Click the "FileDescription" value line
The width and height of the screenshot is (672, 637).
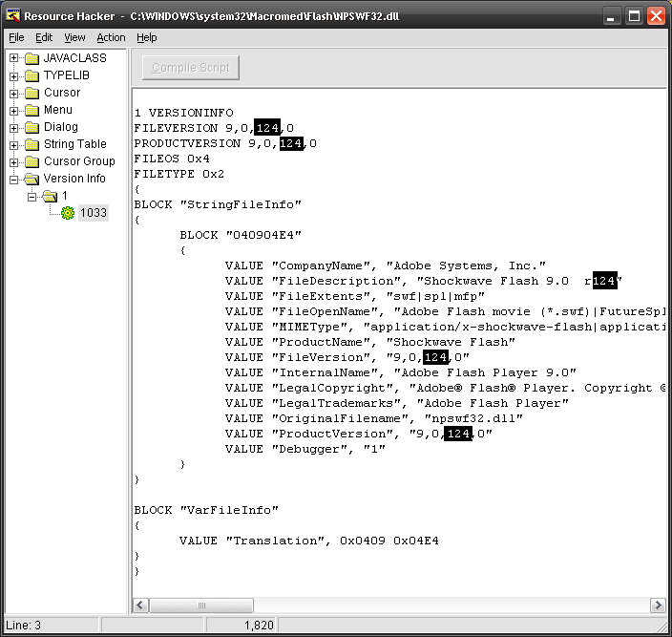pyautogui.click(x=424, y=281)
